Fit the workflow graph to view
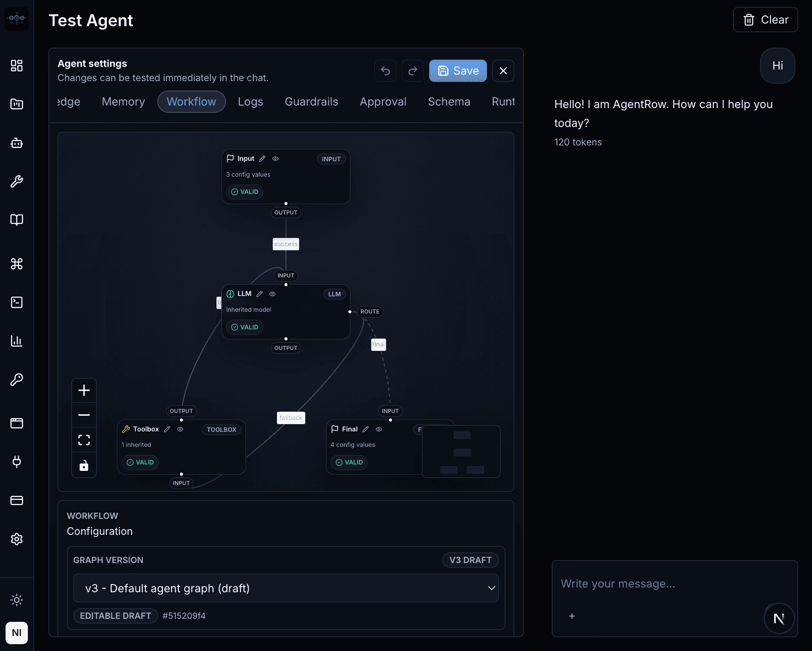This screenshot has width=812, height=651. 84,440
